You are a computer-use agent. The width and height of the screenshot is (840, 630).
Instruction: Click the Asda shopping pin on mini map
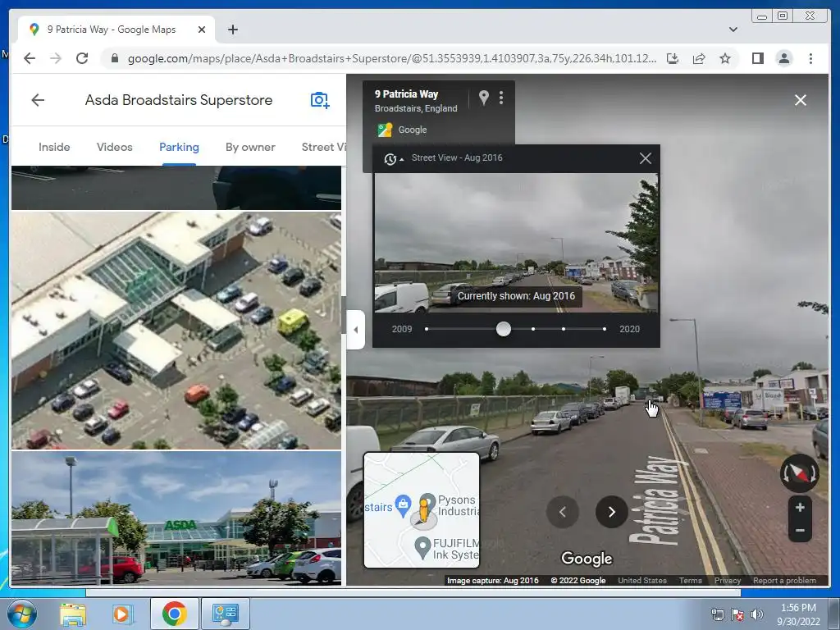[x=403, y=505]
